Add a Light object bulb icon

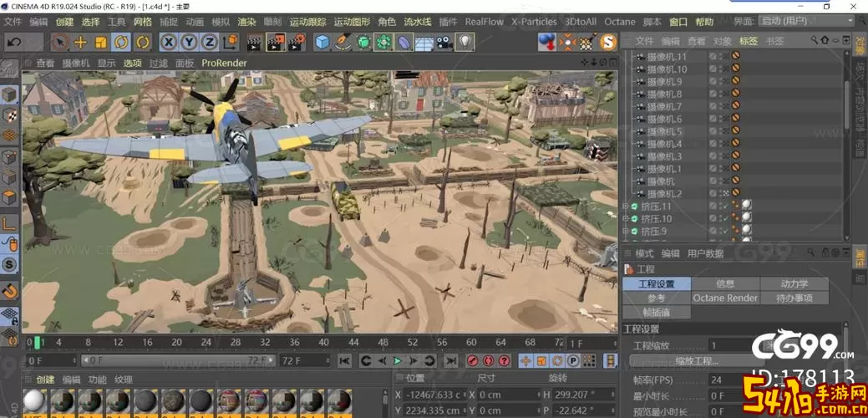(465, 42)
